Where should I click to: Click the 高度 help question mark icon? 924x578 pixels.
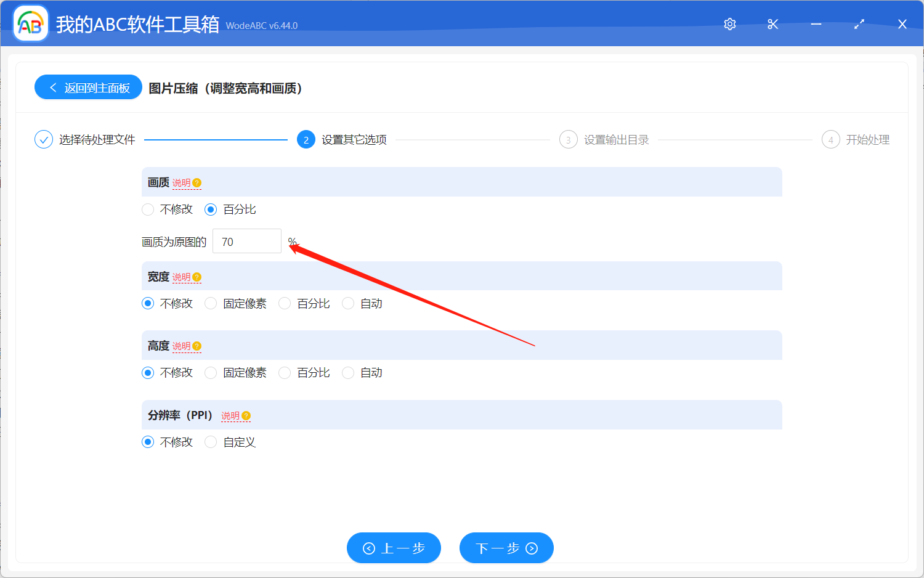(197, 346)
